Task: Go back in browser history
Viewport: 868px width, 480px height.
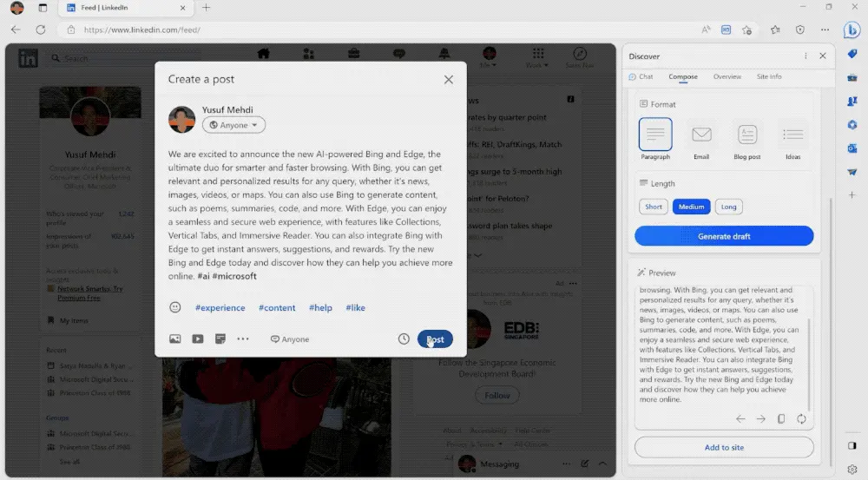Action: [x=16, y=30]
